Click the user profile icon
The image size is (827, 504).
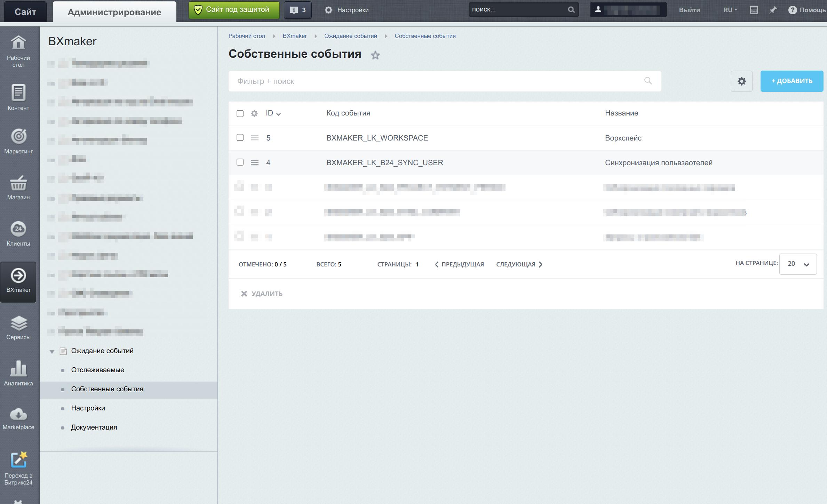coord(598,10)
